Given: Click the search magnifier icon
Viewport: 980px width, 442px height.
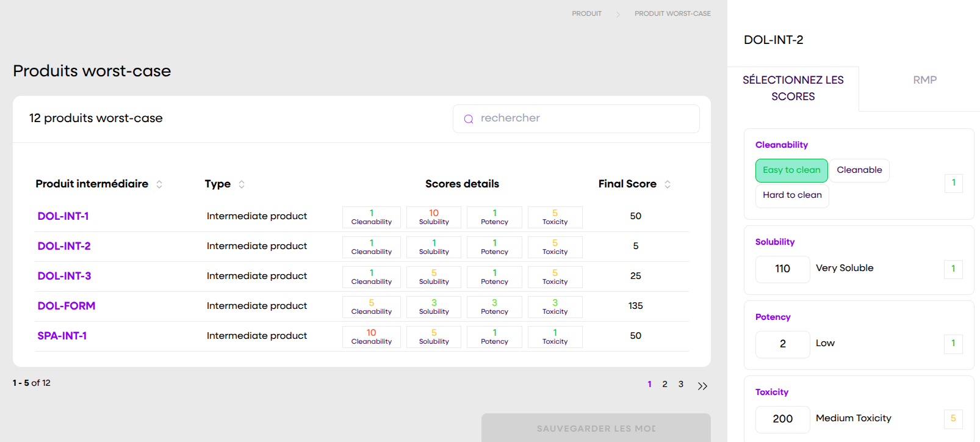Looking at the screenshot, I should [x=469, y=119].
